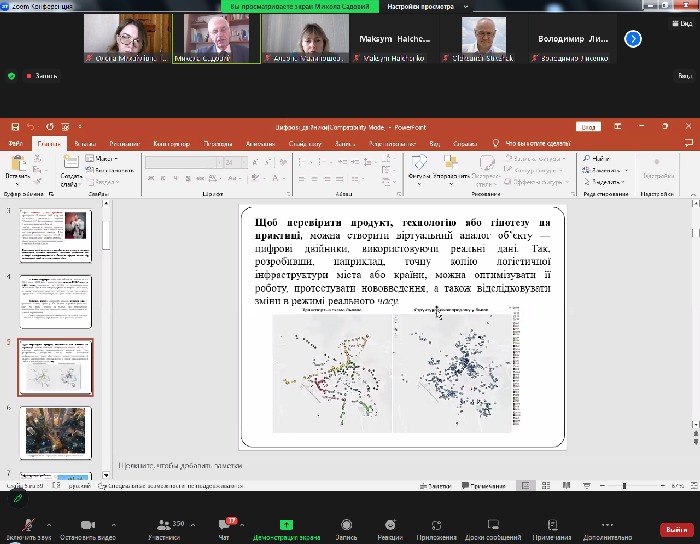
Task: Expand video options arrow next to camera
Action: click(113, 523)
